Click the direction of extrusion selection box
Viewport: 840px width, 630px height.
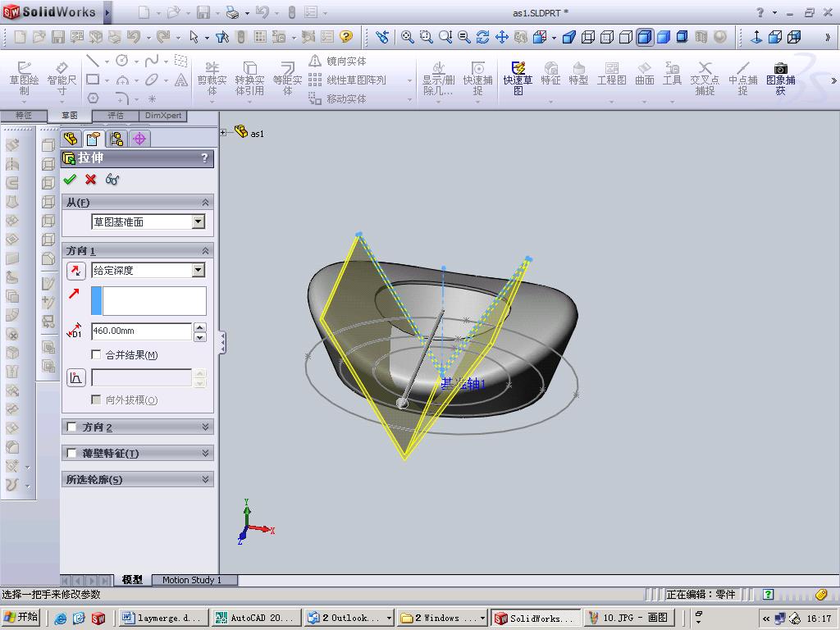pyautogui.click(x=148, y=300)
